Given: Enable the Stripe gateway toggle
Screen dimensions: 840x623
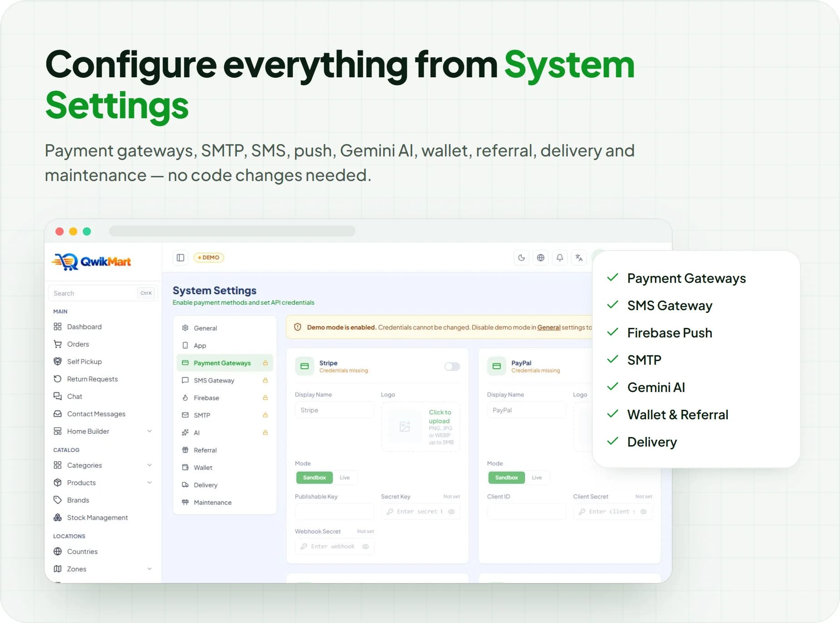Looking at the screenshot, I should click(452, 367).
